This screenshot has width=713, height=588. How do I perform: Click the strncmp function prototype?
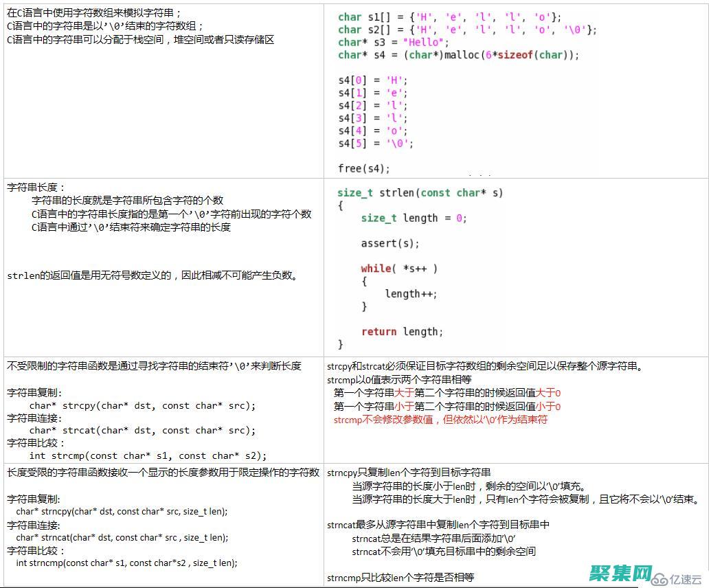point(126,563)
